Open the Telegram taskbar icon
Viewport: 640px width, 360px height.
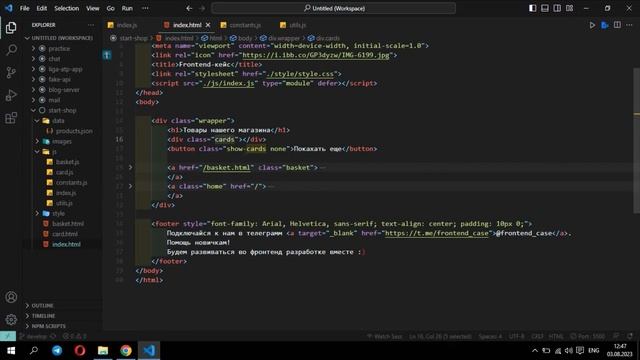coord(57,350)
